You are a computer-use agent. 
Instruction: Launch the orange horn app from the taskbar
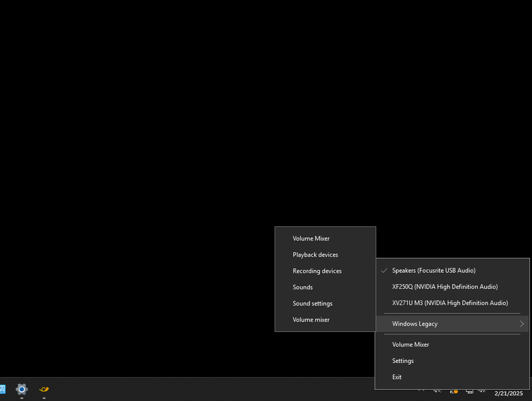coord(43,389)
